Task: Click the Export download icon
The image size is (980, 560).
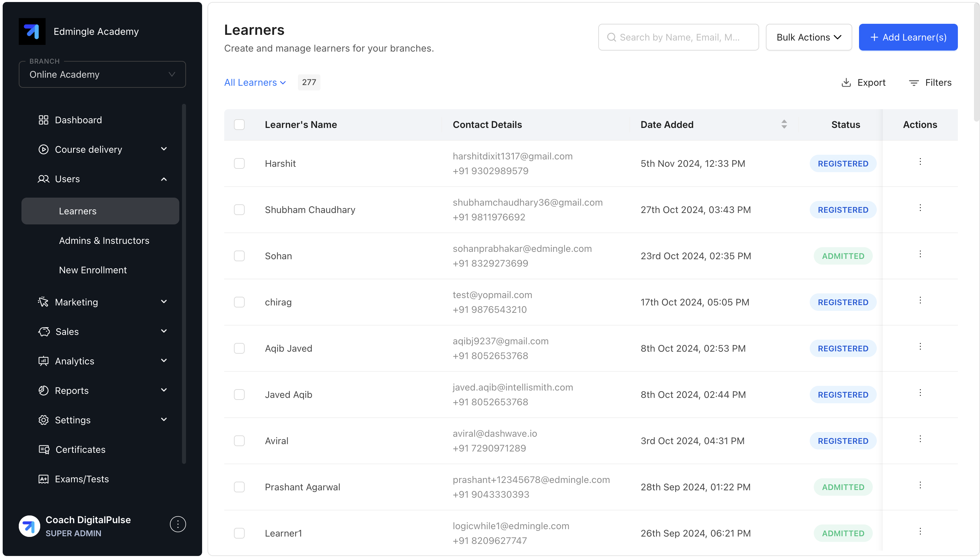Action: [846, 83]
